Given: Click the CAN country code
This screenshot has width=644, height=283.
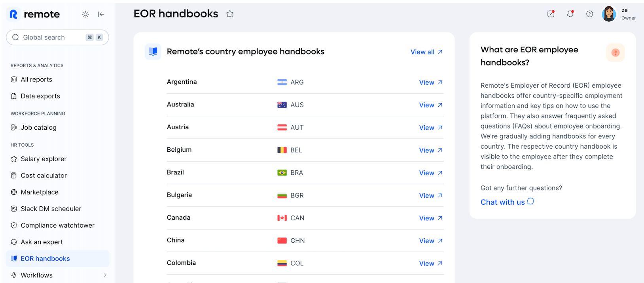Looking at the screenshot, I should point(297,218).
